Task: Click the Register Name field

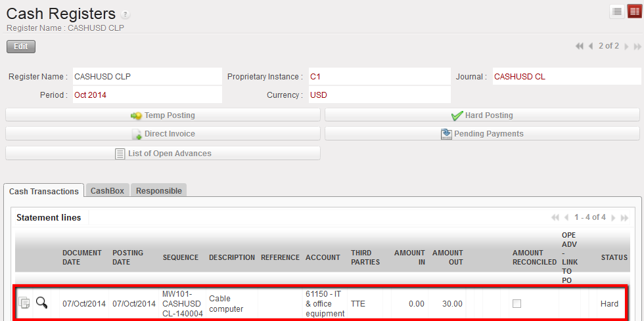Action: pyautogui.click(x=146, y=77)
